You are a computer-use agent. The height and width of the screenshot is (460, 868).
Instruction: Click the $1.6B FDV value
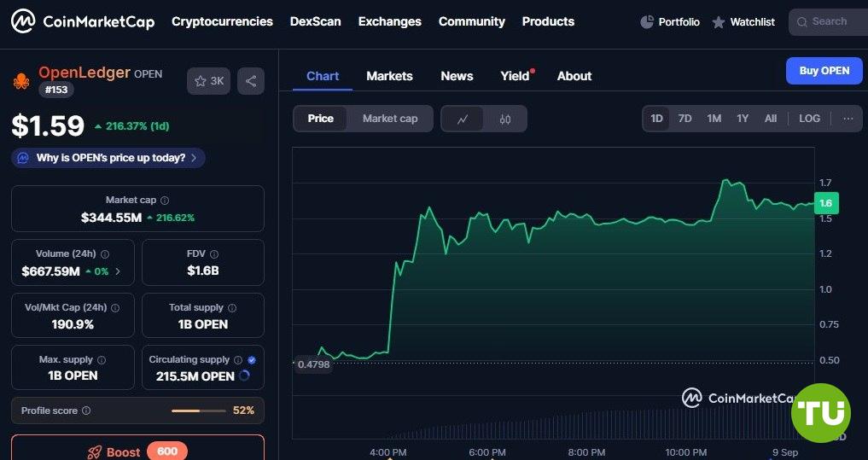point(202,271)
